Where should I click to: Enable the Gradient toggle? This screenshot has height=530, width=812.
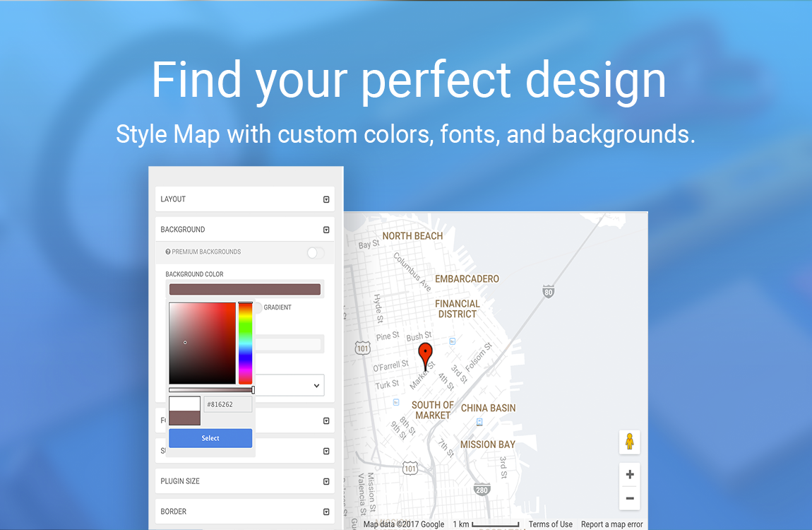[x=258, y=307]
